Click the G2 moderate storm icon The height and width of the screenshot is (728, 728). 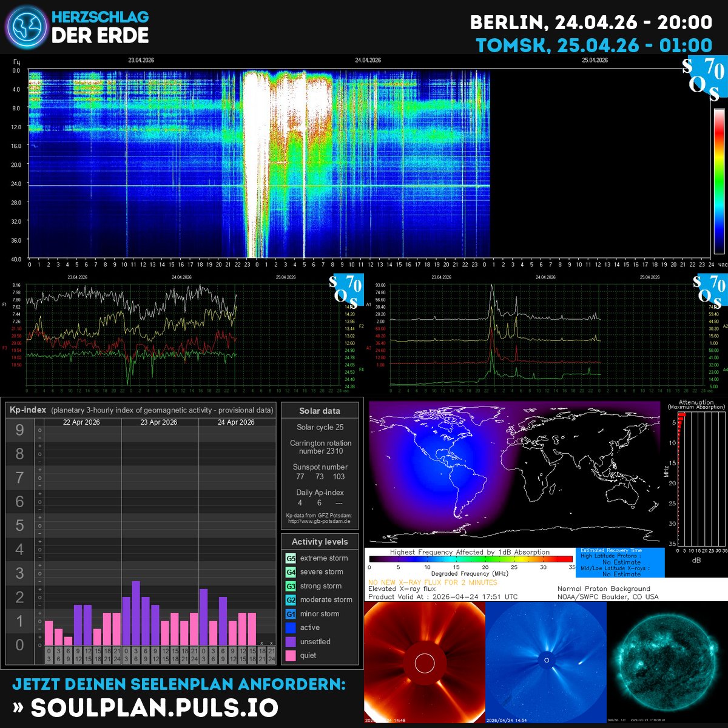[x=289, y=599]
